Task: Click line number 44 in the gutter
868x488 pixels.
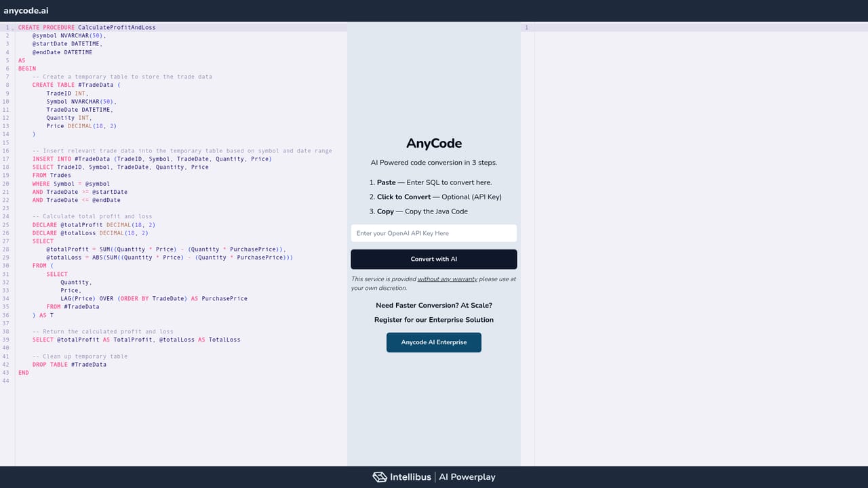Action: point(6,381)
